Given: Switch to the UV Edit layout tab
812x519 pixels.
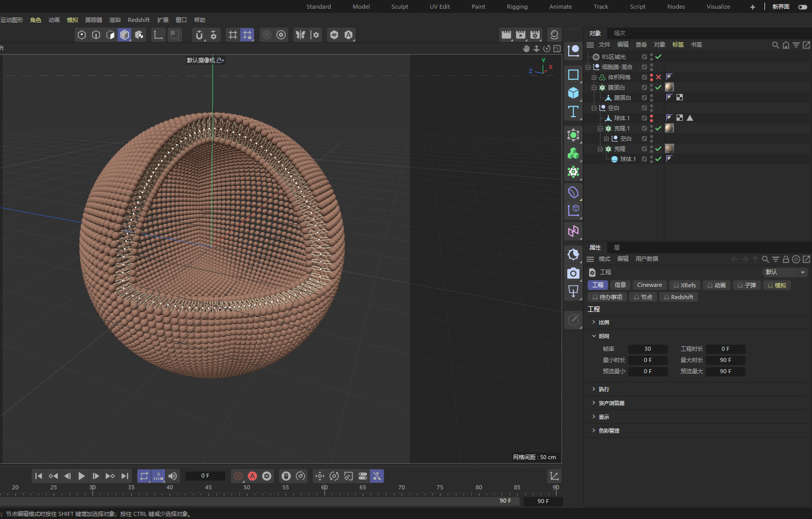Looking at the screenshot, I should point(439,7).
